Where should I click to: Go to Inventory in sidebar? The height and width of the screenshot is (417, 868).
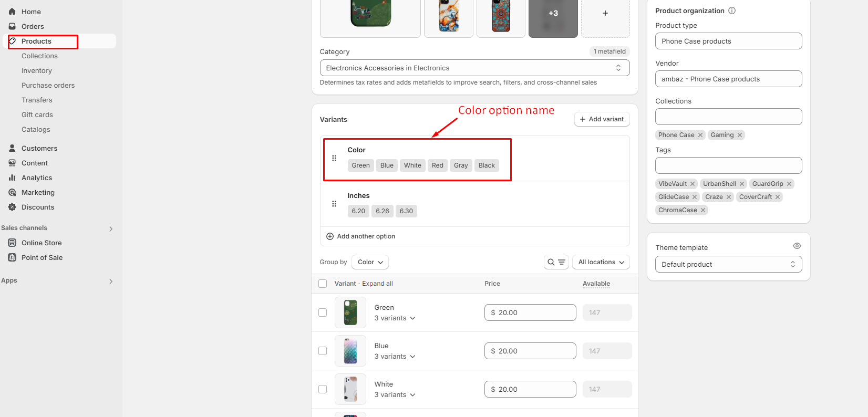tap(37, 70)
